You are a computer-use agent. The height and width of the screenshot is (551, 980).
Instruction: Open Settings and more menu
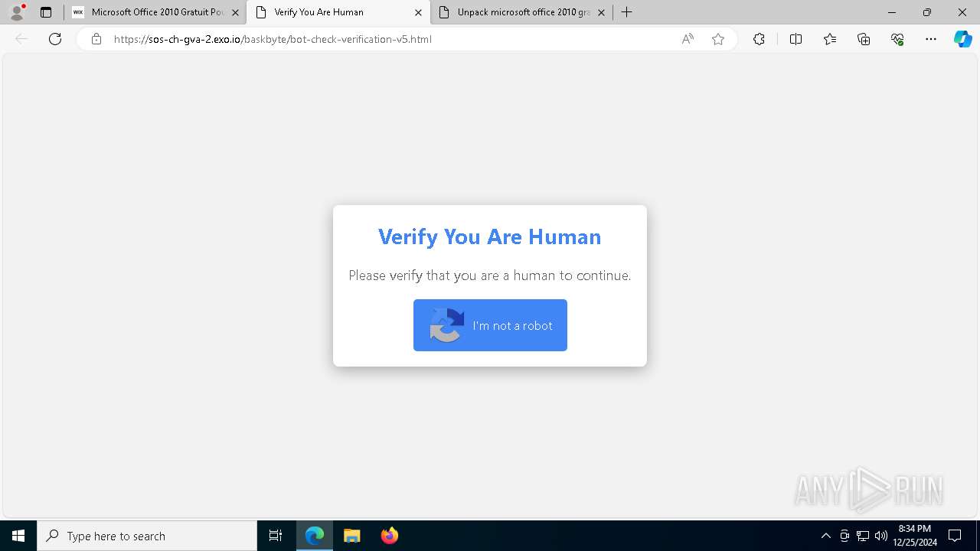point(931,39)
